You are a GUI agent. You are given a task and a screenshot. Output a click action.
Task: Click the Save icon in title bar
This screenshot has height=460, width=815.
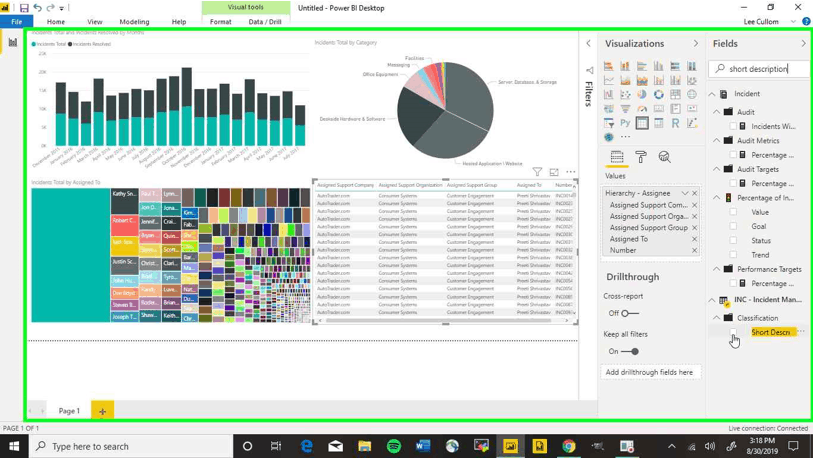pos(24,8)
